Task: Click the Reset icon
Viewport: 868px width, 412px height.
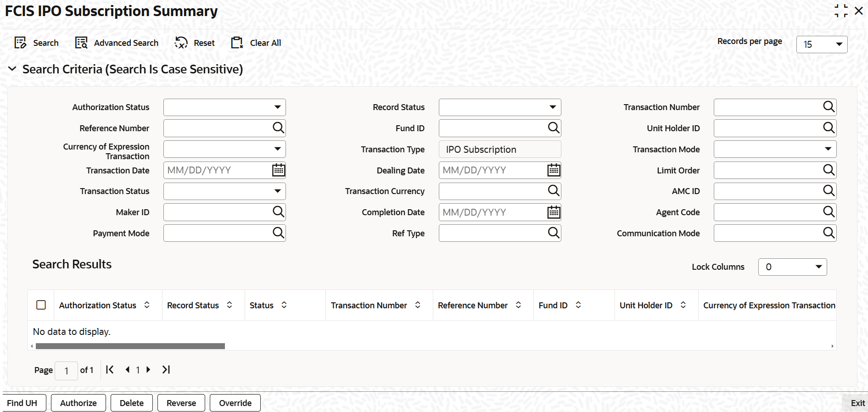Action: pos(181,43)
